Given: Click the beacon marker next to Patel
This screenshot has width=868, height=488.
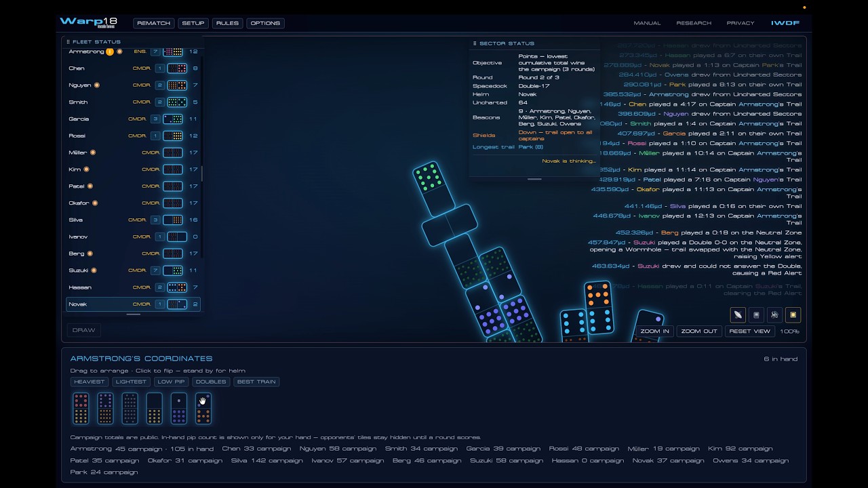Looking at the screenshot, I should click(x=90, y=186).
